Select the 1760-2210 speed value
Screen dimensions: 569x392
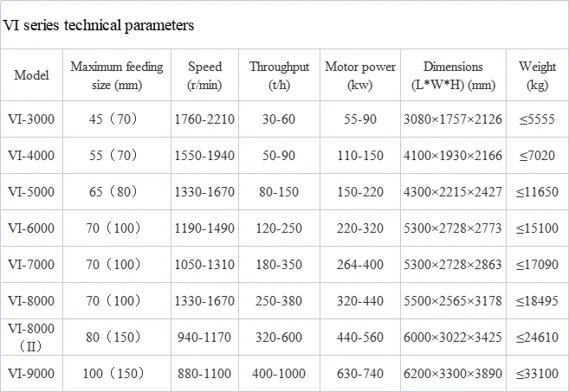point(204,119)
